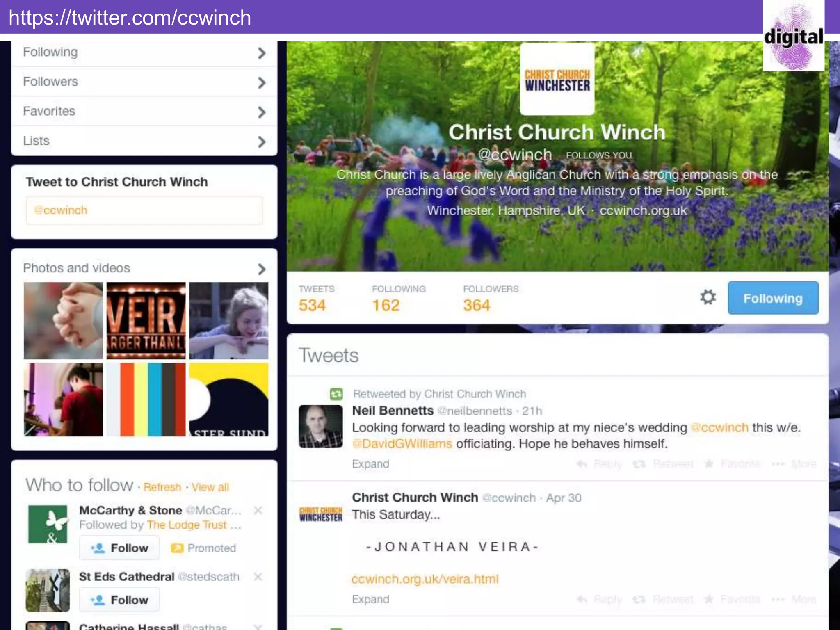Open McCarthy & Stone avatar
Screen dimensions: 840x630
point(48,524)
